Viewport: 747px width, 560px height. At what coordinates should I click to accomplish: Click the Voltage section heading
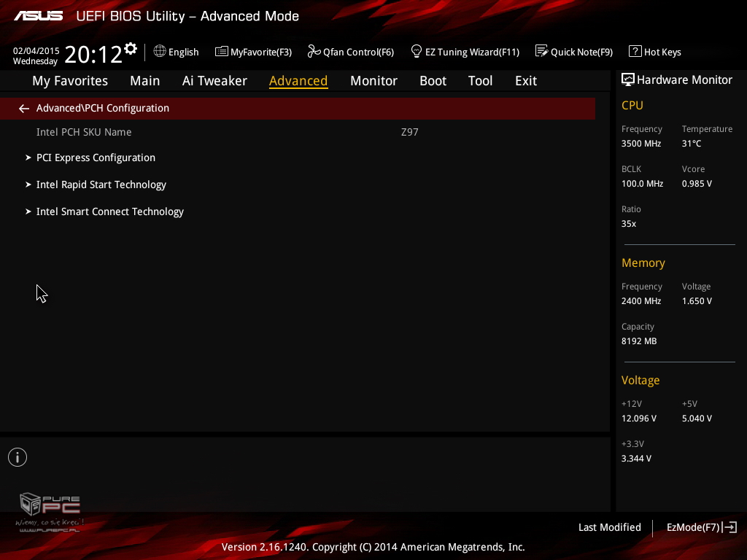pyautogui.click(x=640, y=380)
